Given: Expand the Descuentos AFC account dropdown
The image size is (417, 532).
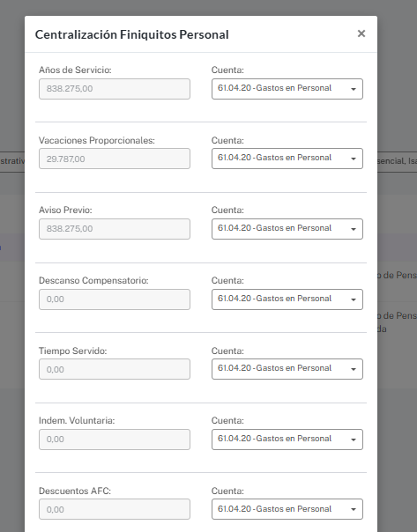Looking at the screenshot, I should pos(287,509).
